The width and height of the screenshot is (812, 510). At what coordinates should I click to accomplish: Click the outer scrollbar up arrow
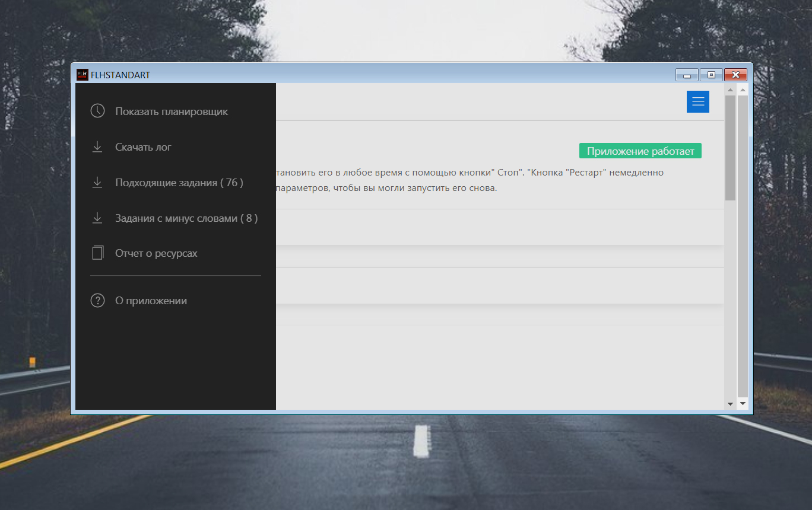(743, 90)
